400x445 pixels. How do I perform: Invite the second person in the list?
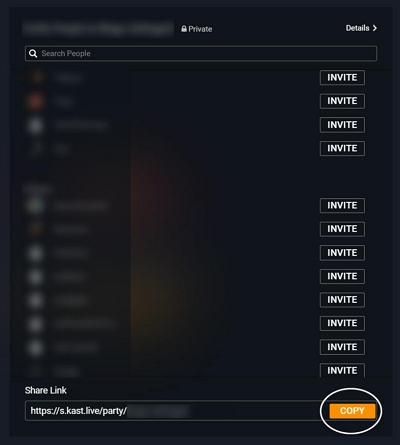click(342, 101)
